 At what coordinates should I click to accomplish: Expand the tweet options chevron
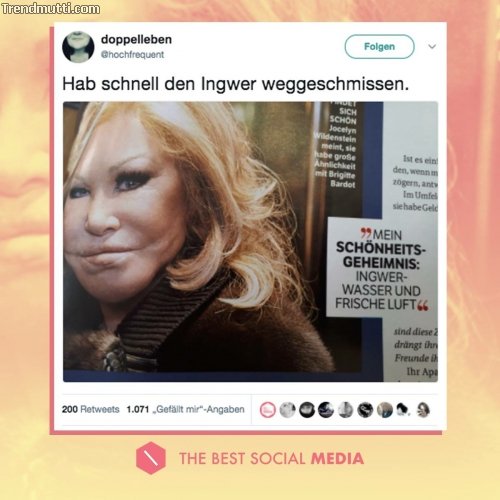[432, 46]
